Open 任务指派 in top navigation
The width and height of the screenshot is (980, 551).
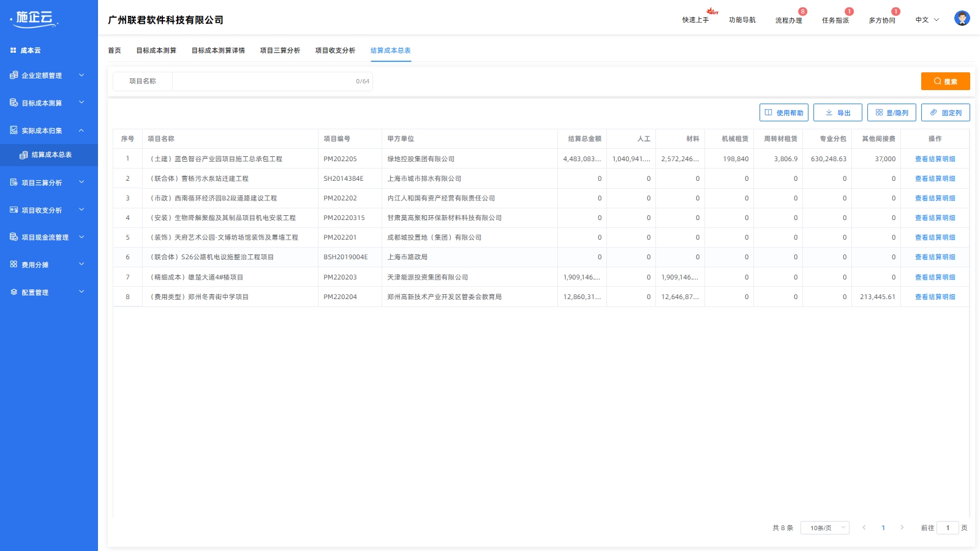click(x=835, y=20)
